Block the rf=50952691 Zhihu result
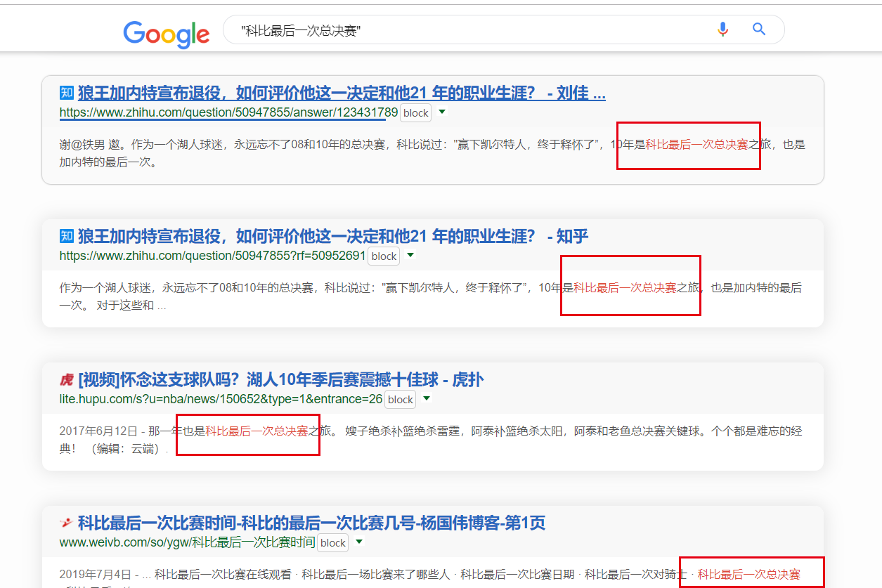 [x=384, y=256]
